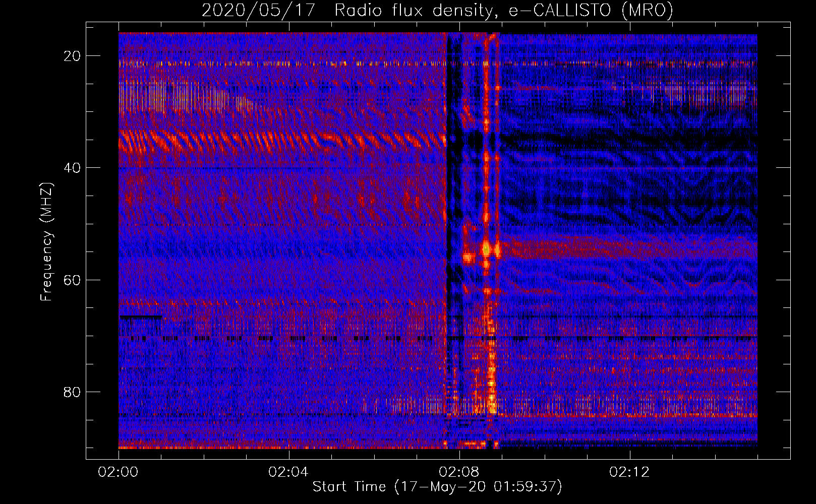Click the "Start Time (17-May-20 01:59:37)" x-axis label

(x=437, y=487)
